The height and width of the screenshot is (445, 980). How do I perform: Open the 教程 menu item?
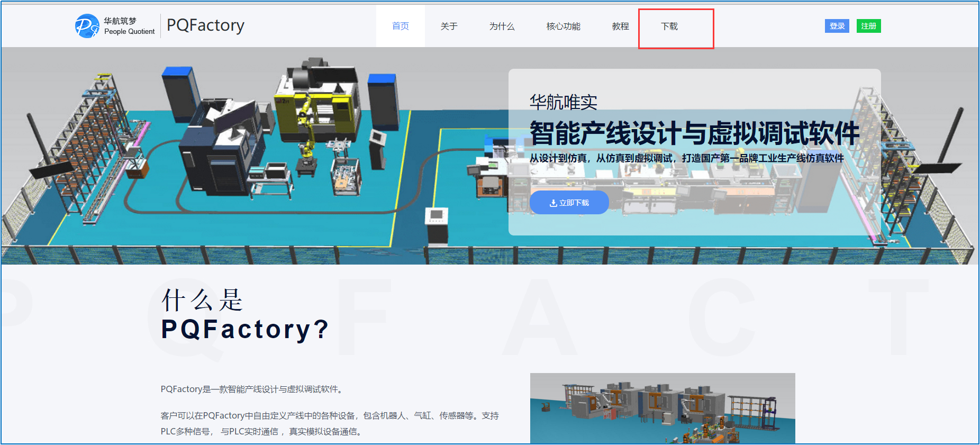pyautogui.click(x=620, y=26)
